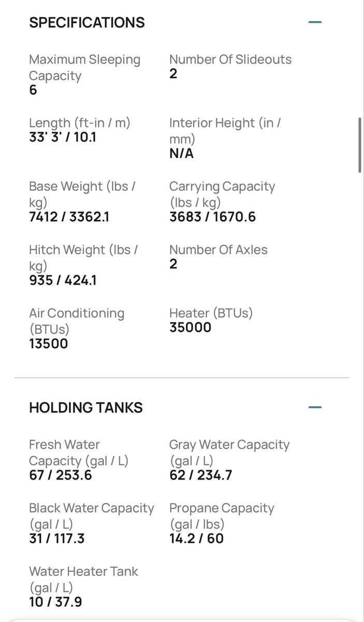Screen dimensions: 364x622
Task: Select Black Water Capacity value 31 / 117.3
Action: point(57,539)
